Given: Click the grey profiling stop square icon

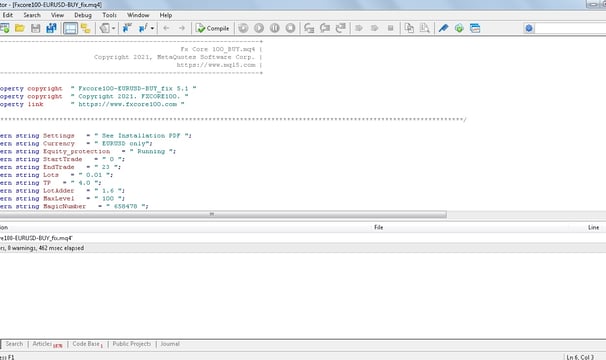Looking at the screenshot, I should pyautogui.click(x=390, y=28).
